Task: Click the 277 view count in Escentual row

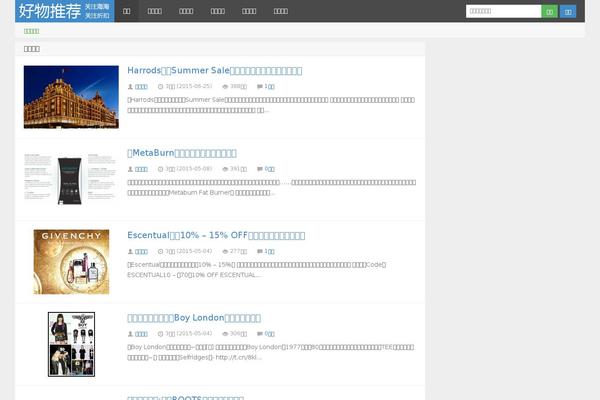Action: click(238, 251)
